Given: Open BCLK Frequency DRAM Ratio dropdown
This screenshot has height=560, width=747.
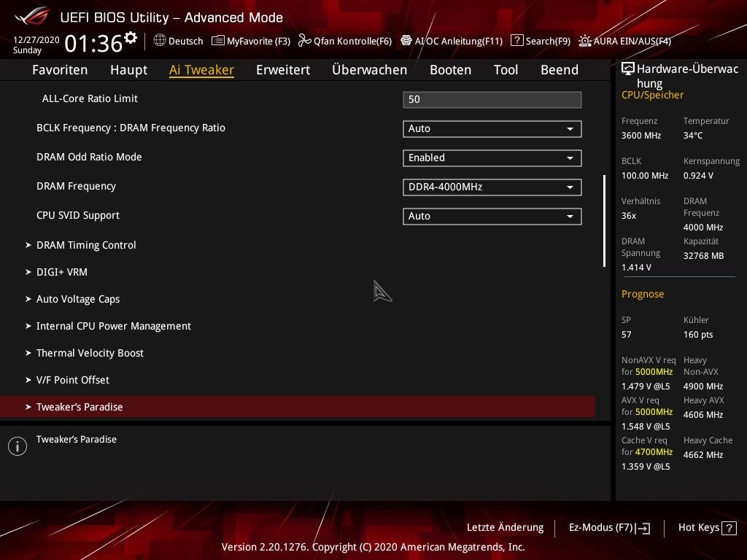Looking at the screenshot, I should coord(492,128).
